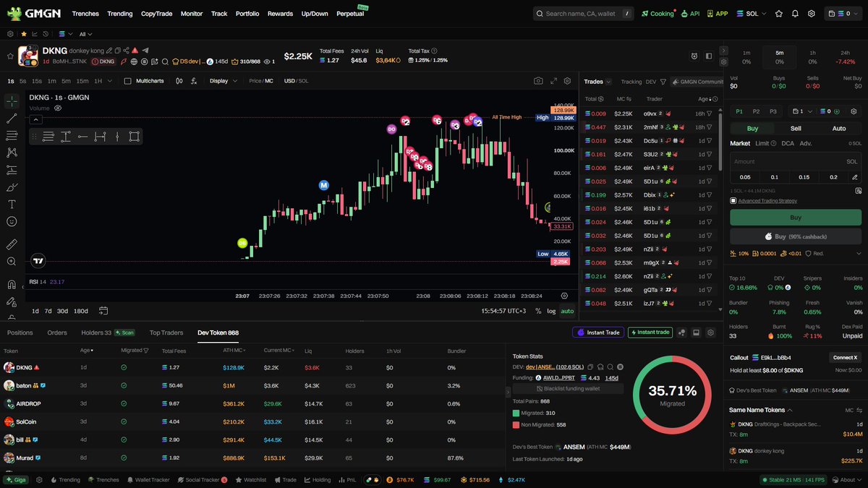Open notifications bell
Screen dimensions: 868x488
click(795, 13)
